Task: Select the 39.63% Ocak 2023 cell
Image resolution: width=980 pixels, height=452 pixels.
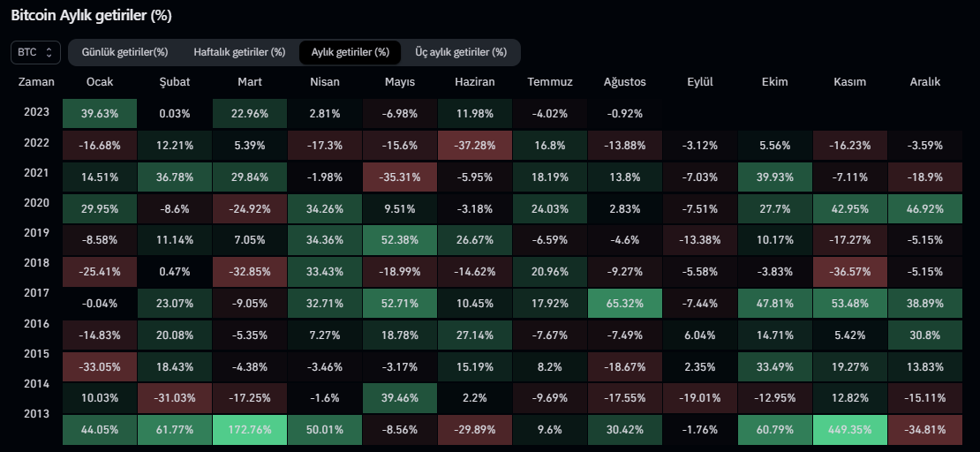Action: coord(100,113)
